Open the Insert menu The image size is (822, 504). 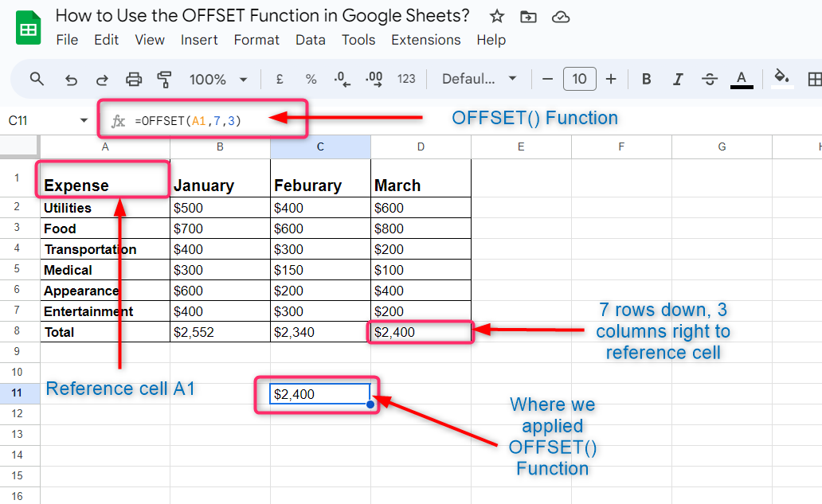pos(199,40)
